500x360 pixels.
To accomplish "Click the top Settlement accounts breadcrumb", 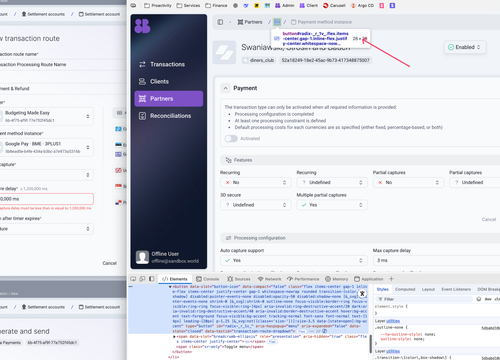I will 43,14.
